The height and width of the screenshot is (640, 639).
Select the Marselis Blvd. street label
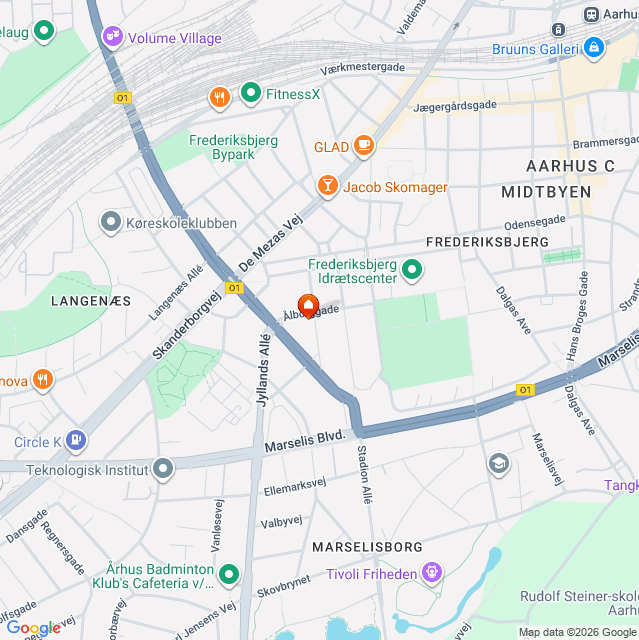305,441
